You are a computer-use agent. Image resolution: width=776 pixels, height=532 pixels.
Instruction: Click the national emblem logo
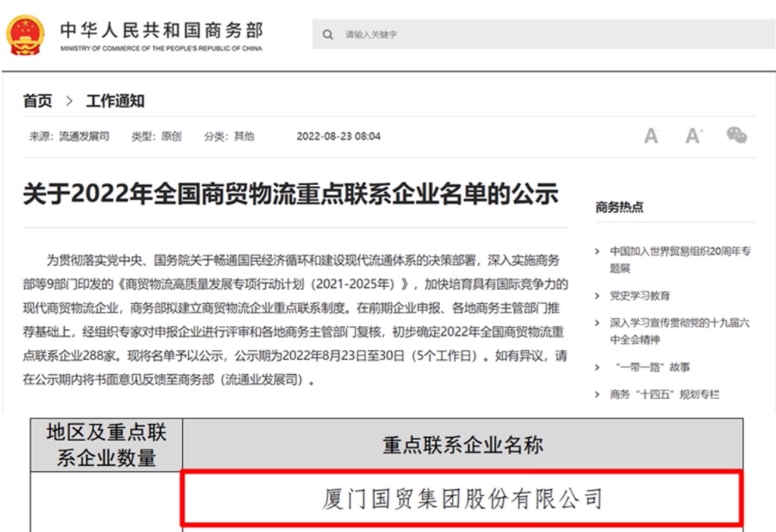pos(26,35)
